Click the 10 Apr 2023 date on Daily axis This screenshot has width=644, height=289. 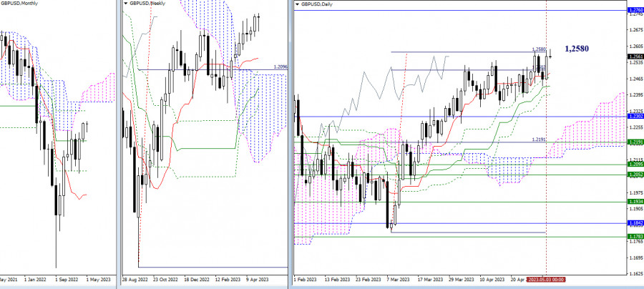492,280
